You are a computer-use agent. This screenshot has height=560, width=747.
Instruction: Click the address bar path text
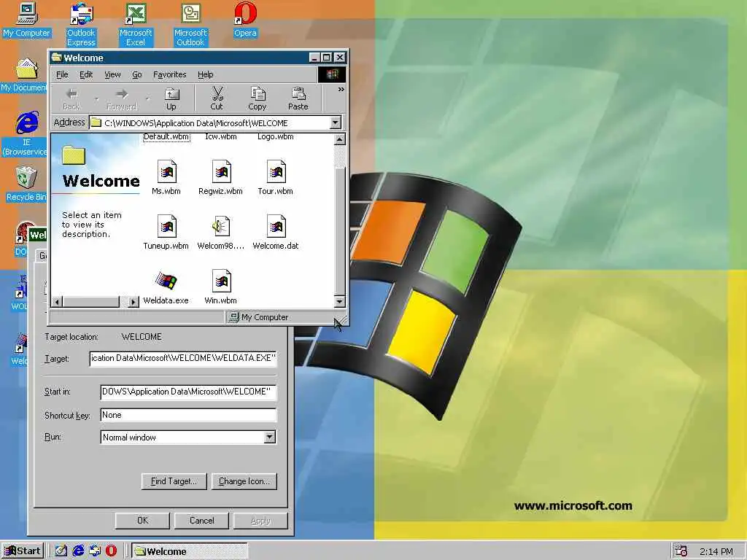pos(196,122)
